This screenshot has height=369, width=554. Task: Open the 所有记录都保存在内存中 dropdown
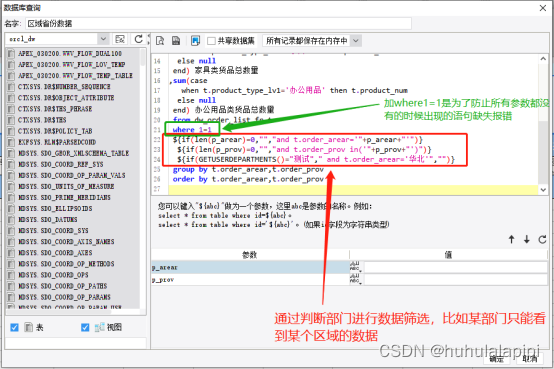tap(356, 41)
